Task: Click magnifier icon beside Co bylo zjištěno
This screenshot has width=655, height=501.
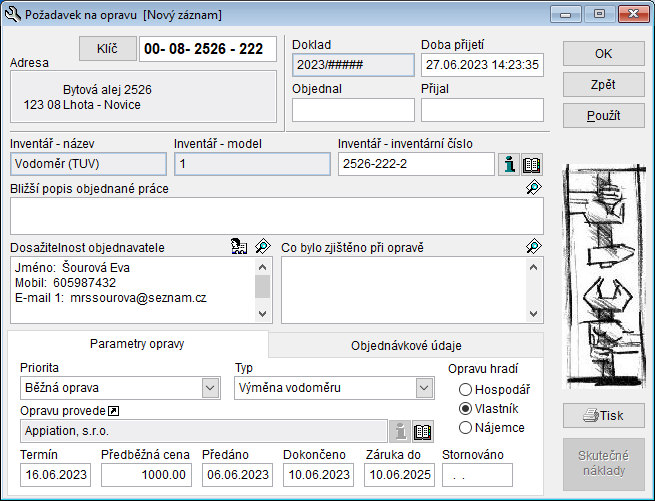Action: (x=533, y=246)
